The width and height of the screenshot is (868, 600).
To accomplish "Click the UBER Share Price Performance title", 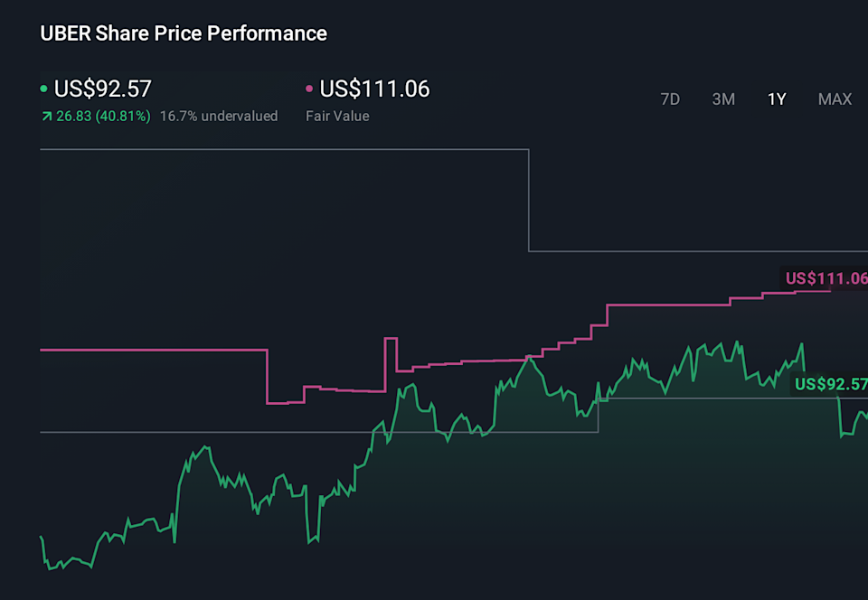I will click(x=184, y=33).
